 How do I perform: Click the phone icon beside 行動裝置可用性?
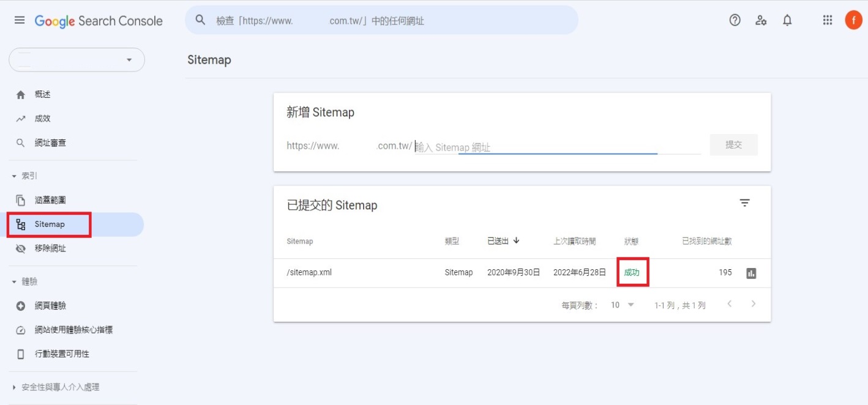pyautogui.click(x=21, y=354)
